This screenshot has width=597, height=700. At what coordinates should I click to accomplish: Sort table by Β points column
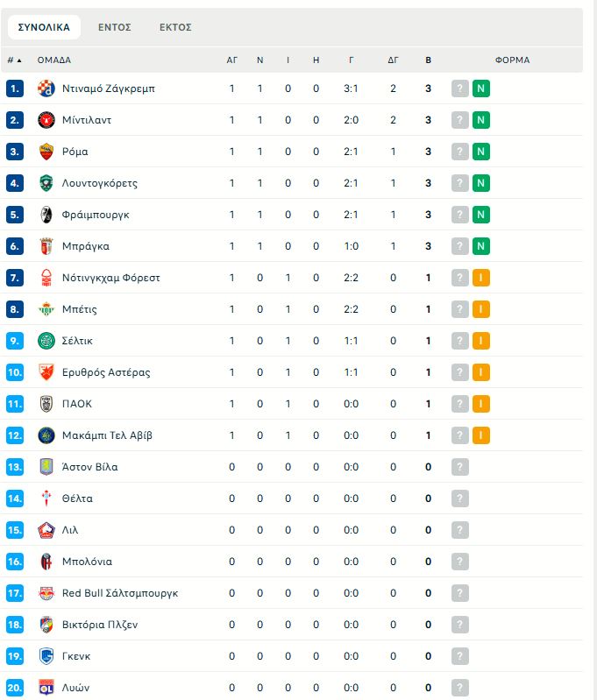(428, 60)
